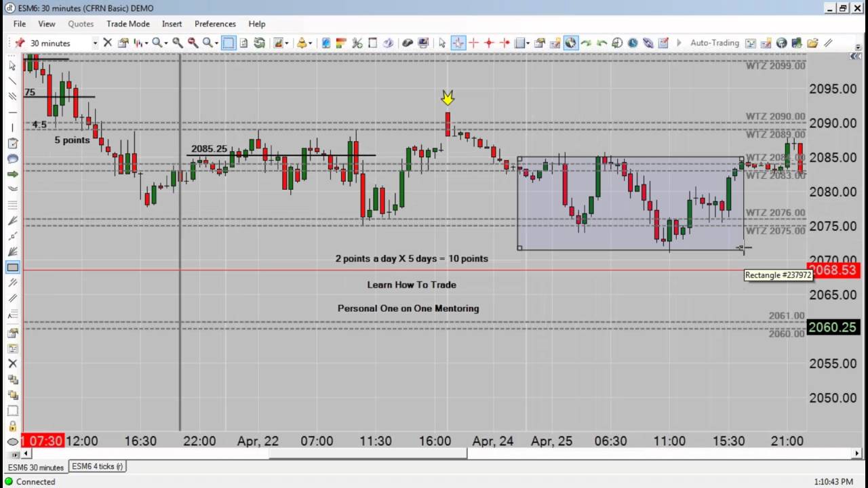Click the 2060.25 price label on axis
The height and width of the screenshot is (488, 868).
(833, 327)
